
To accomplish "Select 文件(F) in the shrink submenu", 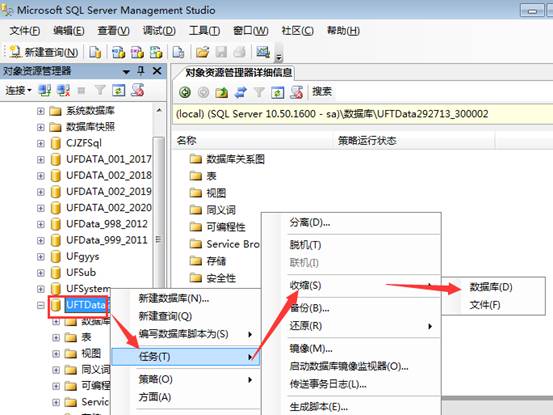I will (485, 305).
